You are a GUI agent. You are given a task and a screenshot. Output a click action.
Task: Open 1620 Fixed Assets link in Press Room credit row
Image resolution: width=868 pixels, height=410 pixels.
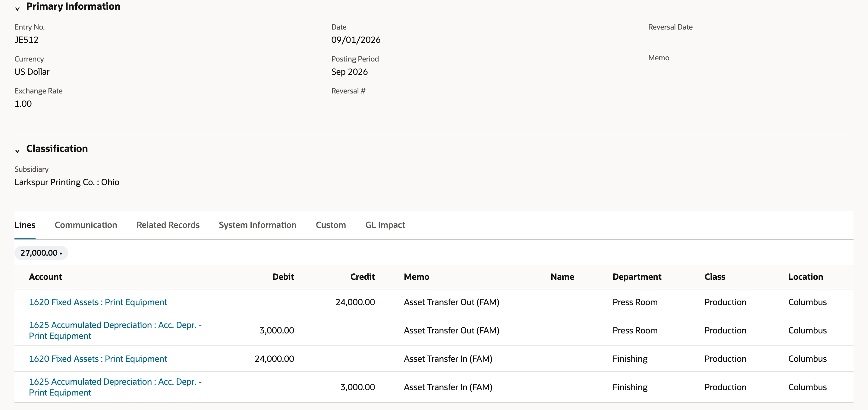click(x=98, y=302)
